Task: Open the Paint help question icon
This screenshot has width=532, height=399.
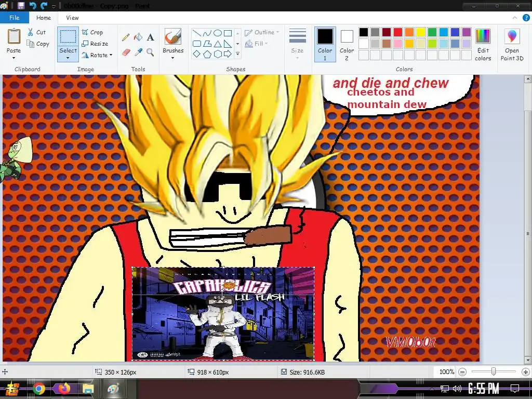Action: point(526,18)
